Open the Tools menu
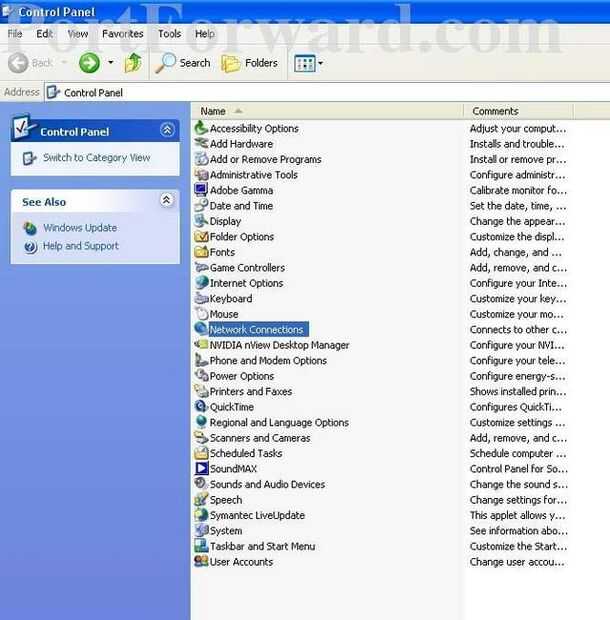This screenshot has height=620, width=610. coord(170,34)
